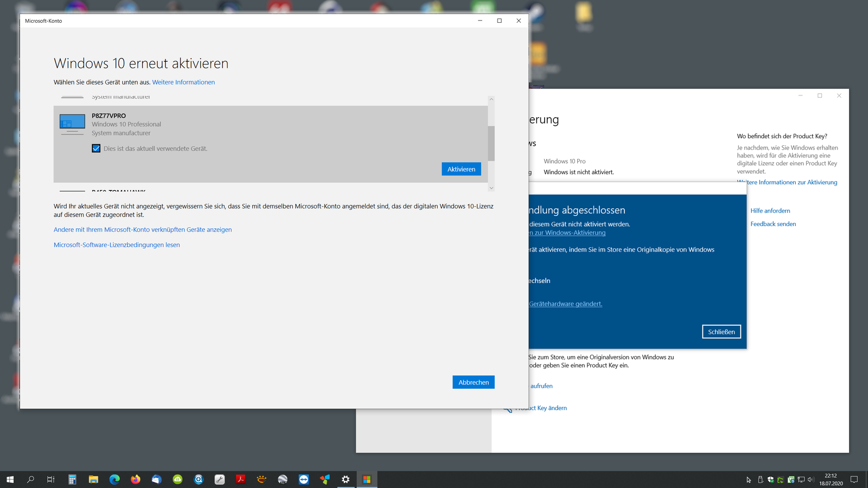This screenshot has height=488, width=868.
Task: Minimize the Microsoft-Konto window
Action: tap(480, 21)
